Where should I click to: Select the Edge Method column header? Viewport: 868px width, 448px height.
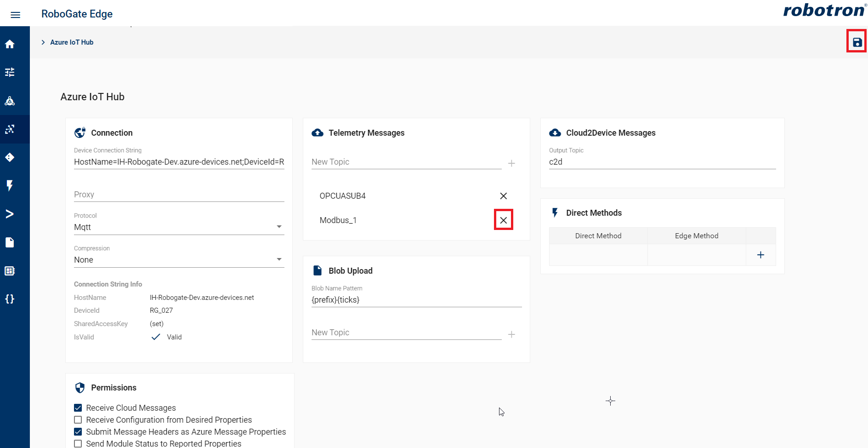point(696,235)
